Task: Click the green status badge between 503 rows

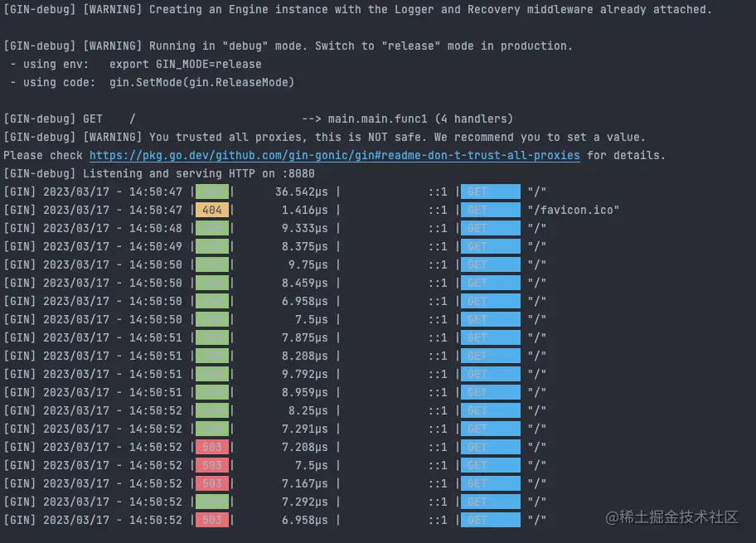Action: click(x=212, y=502)
